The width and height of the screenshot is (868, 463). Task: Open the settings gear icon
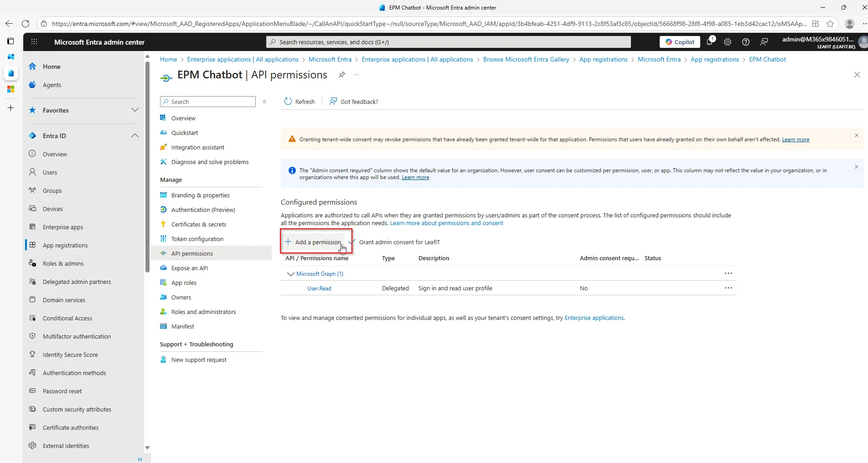[x=728, y=42]
